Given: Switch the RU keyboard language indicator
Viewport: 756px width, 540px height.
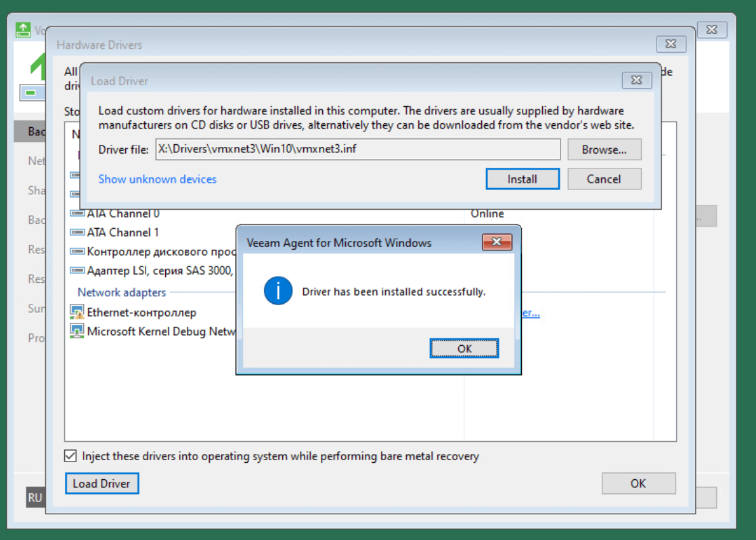Looking at the screenshot, I should tap(35, 498).
